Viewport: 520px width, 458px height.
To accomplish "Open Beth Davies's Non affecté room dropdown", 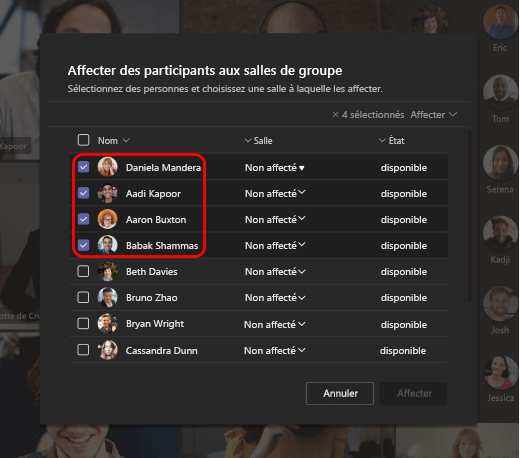I will 275,272.
